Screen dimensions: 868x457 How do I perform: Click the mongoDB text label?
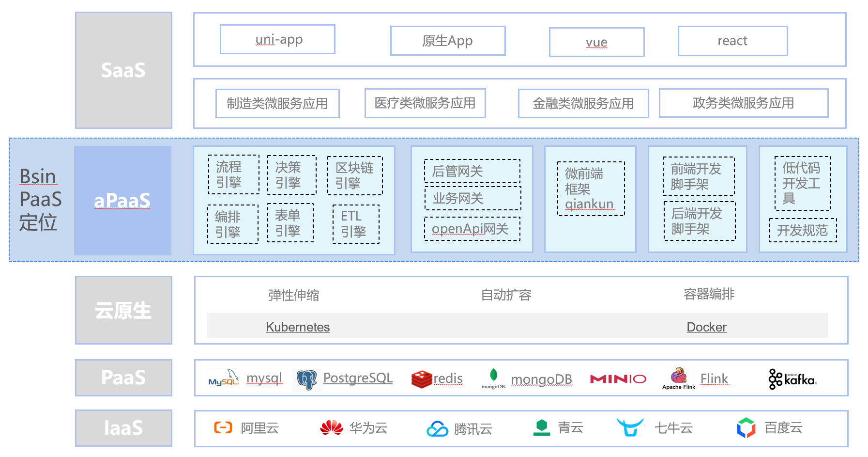[x=542, y=379]
